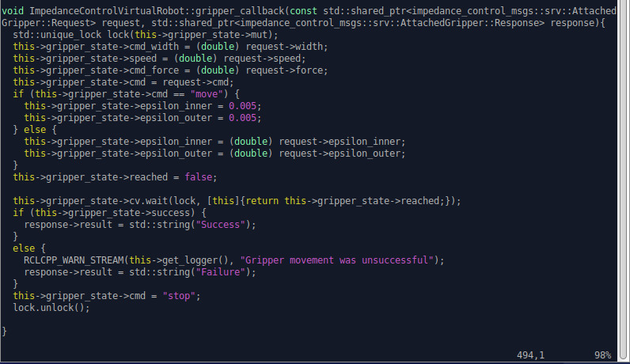Click request->epsilon_outer in the else branch

click(x=342, y=153)
